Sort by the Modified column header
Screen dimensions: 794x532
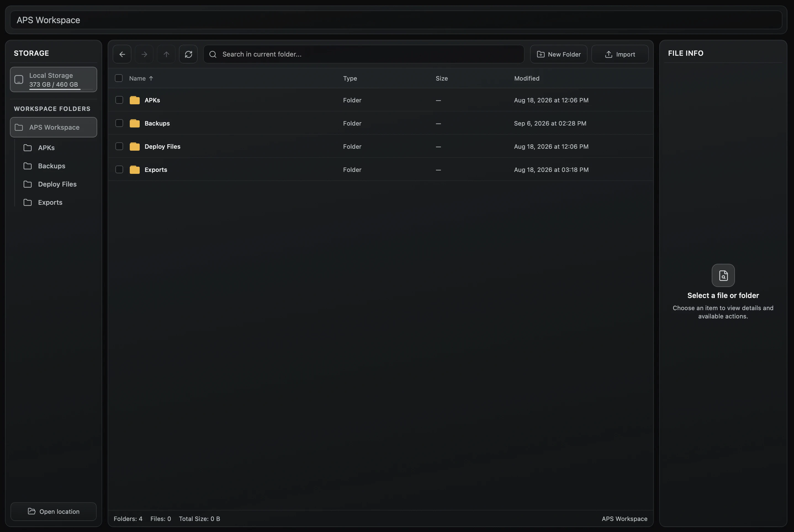pos(526,78)
